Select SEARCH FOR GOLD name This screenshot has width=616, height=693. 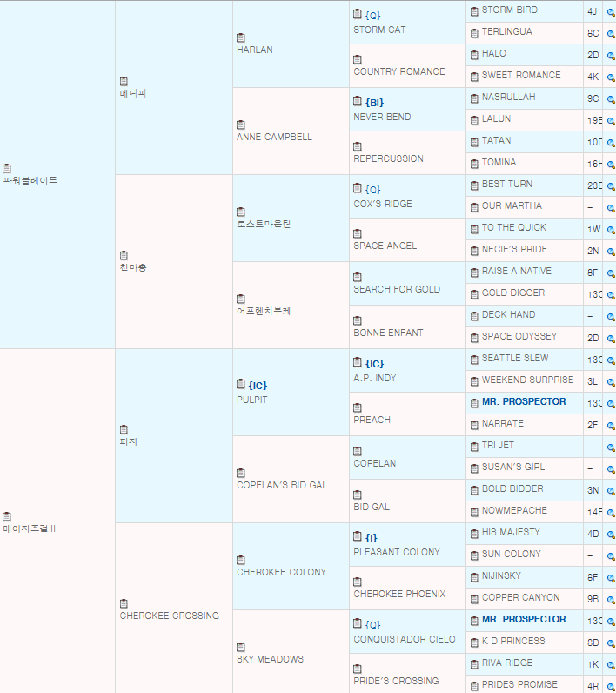click(397, 289)
